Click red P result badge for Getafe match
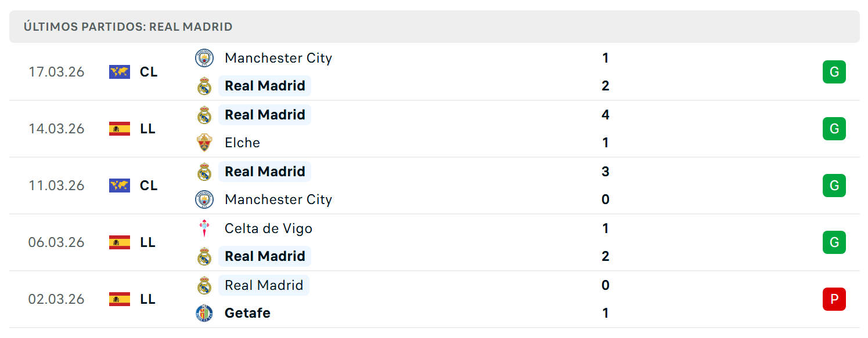Screen dimensions: 868x338 pyautogui.click(x=834, y=299)
